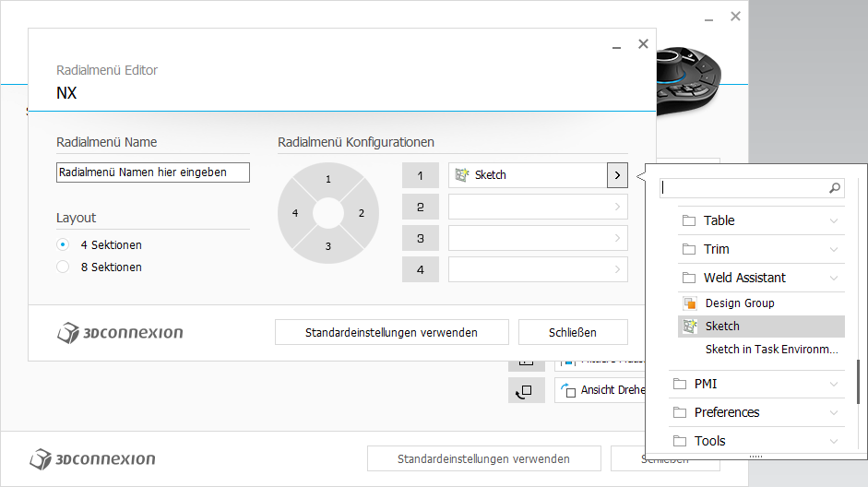Click the Trim folder icon
The image size is (868, 487).
tap(689, 249)
